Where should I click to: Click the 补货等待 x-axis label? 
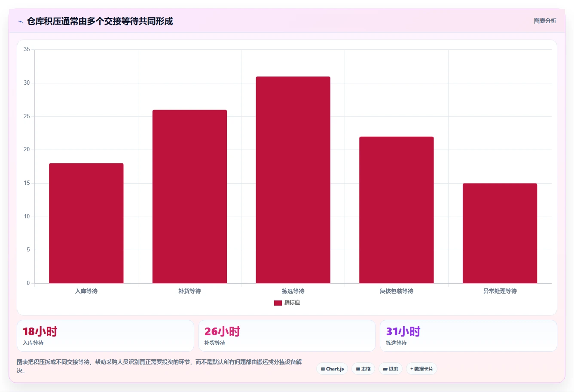[189, 291]
